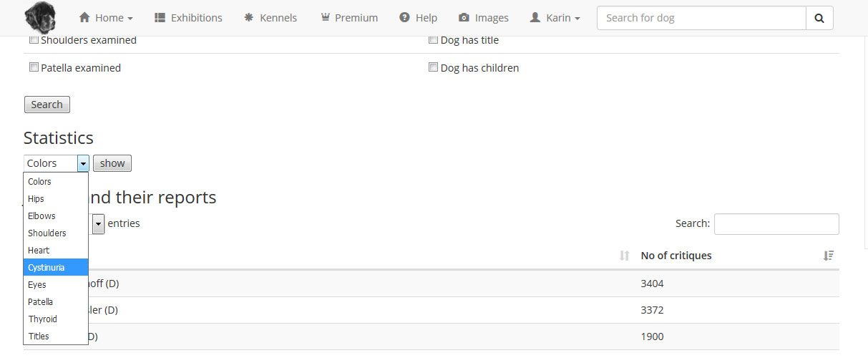
Task: Open Kennels in the navigation bar
Action: pos(270,18)
